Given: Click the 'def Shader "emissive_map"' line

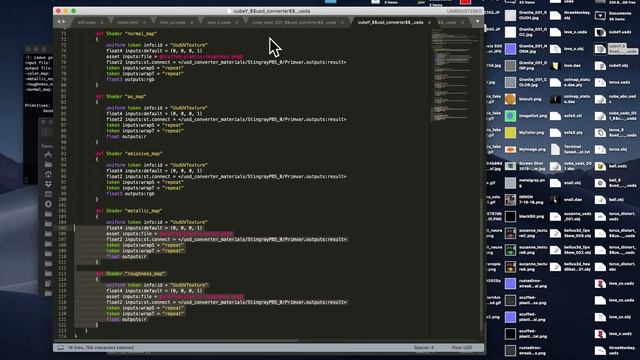Looking at the screenshot, I should click(x=129, y=153).
